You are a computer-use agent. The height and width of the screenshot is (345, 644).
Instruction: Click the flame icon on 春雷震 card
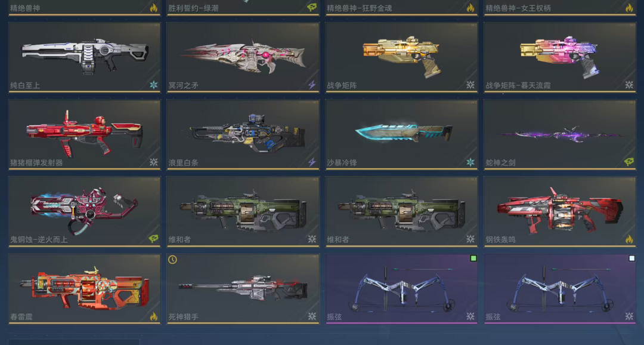[x=154, y=316]
